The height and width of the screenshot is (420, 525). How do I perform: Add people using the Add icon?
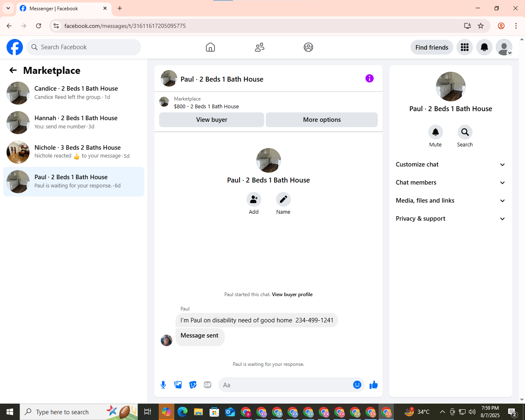tap(254, 199)
